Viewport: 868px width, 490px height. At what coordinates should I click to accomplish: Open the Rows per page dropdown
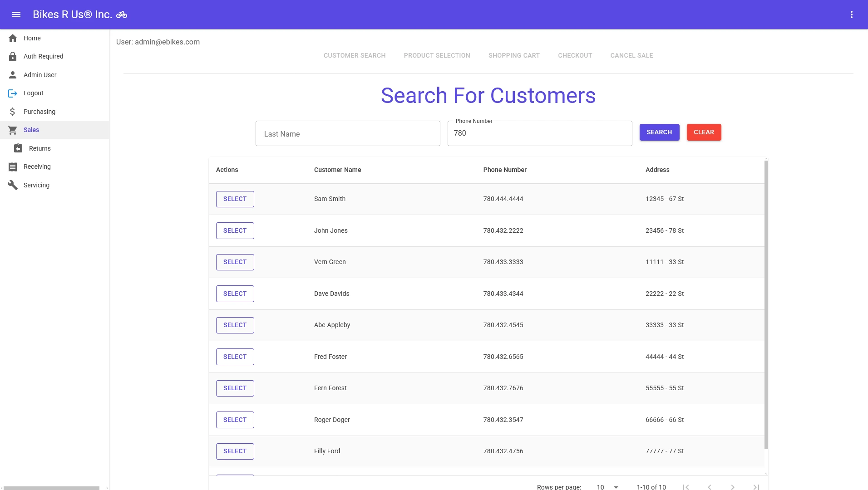607,486
